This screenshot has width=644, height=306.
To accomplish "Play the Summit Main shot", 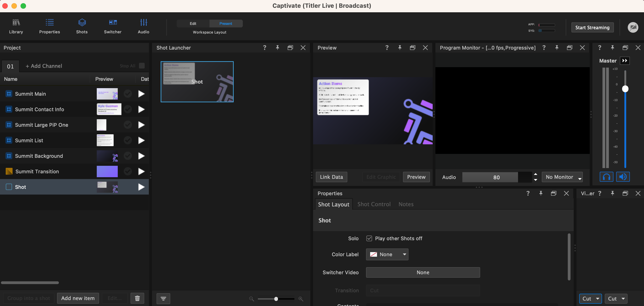I will point(141,94).
